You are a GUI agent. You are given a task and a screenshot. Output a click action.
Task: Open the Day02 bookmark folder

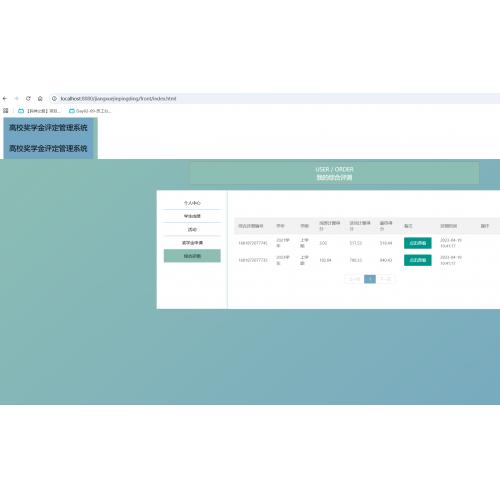coord(90,111)
